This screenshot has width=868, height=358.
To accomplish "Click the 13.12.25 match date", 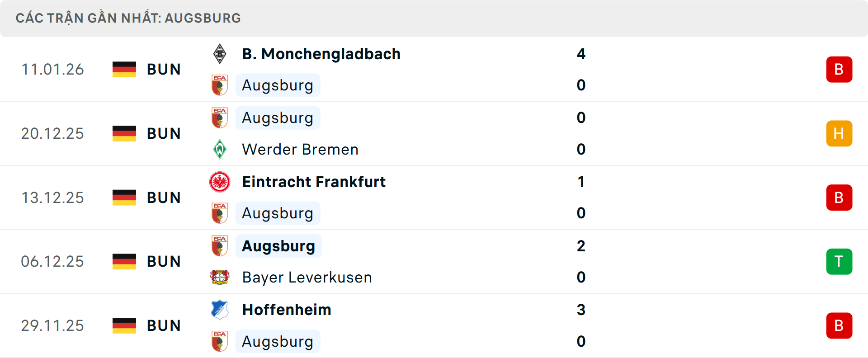I will click(x=52, y=198).
